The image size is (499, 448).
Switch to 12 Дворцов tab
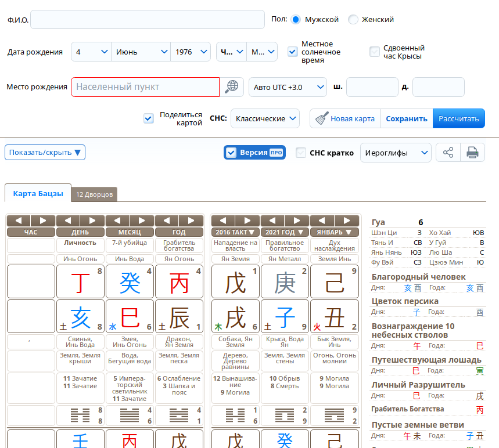(x=94, y=194)
